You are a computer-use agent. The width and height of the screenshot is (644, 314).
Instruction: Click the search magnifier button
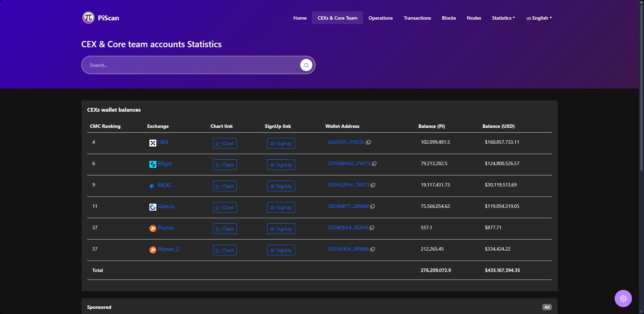306,65
